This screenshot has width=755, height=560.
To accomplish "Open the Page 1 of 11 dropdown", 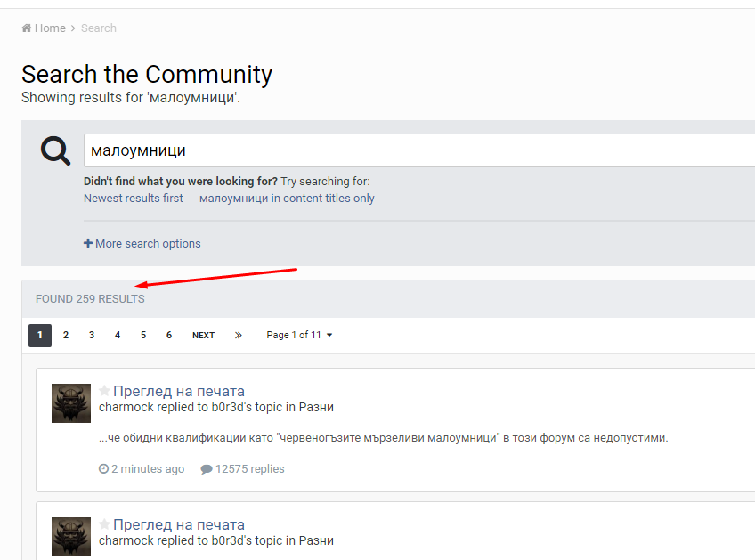I will click(299, 335).
